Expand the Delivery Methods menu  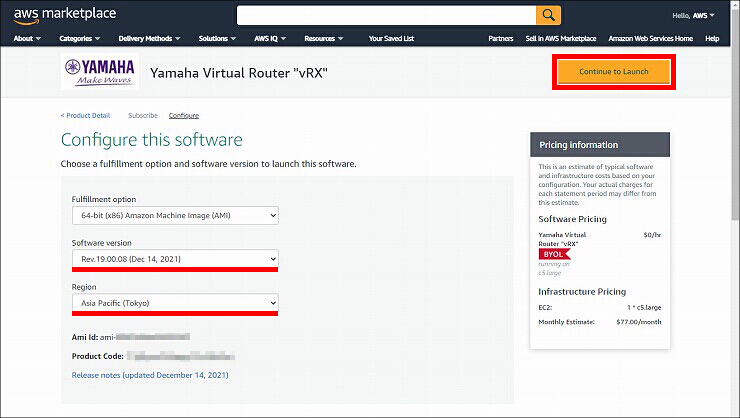tap(149, 39)
